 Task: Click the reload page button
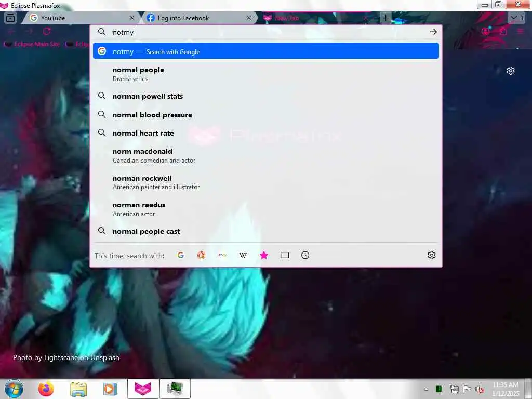[47, 31]
